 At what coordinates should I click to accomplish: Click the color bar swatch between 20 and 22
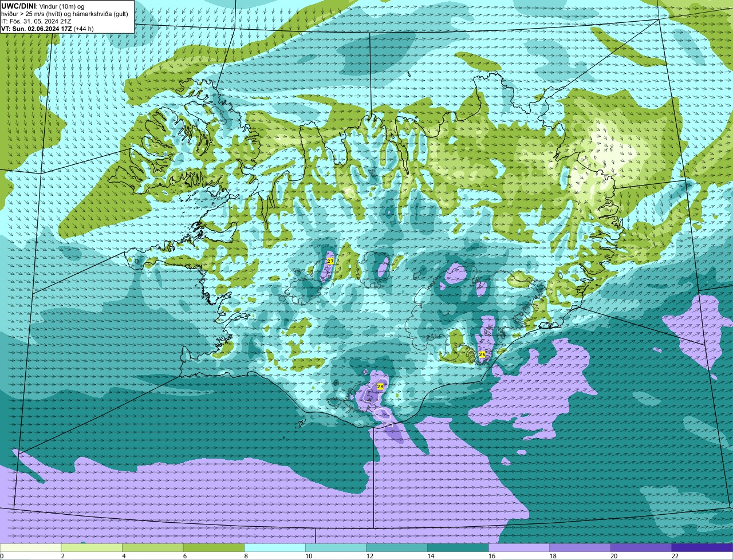(x=641, y=547)
